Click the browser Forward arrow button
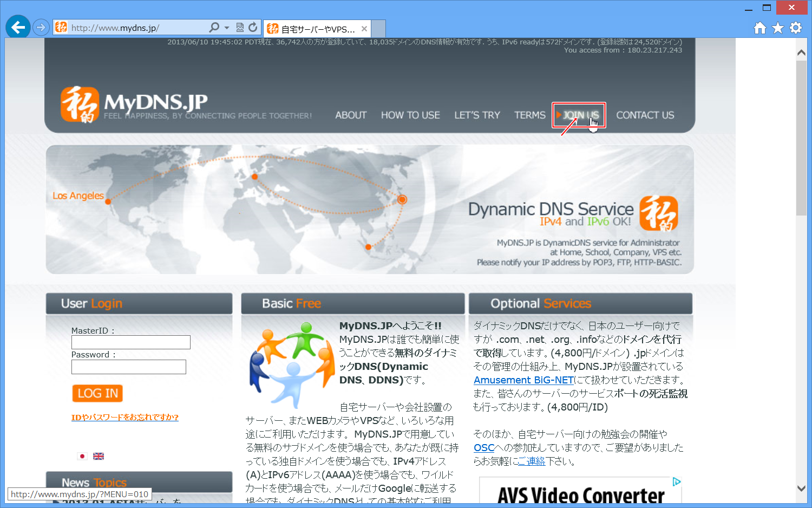 [41, 27]
